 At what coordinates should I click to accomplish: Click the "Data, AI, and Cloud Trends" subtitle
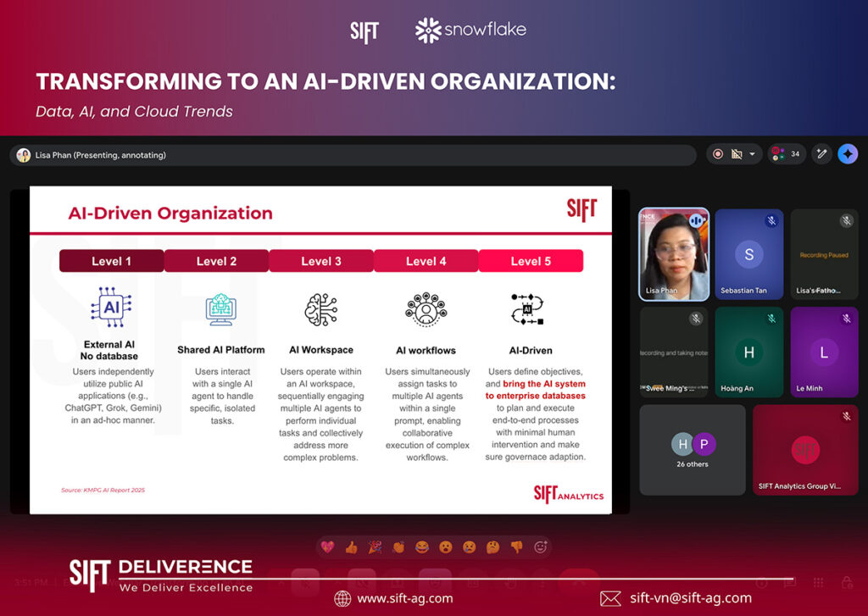135,111
